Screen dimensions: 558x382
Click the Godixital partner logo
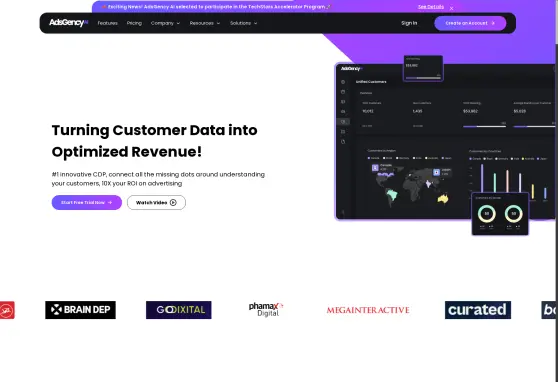click(x=179, y=310)
